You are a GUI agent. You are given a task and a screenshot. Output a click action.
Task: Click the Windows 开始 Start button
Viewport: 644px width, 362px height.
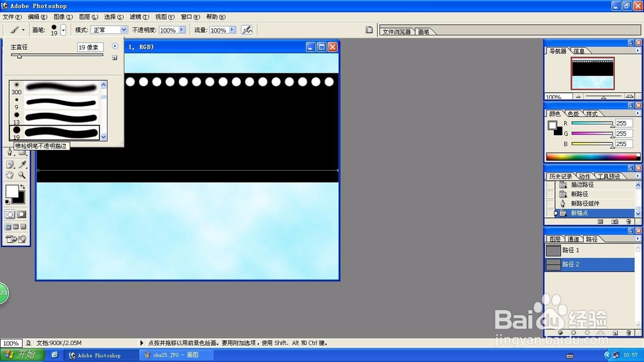23,355
